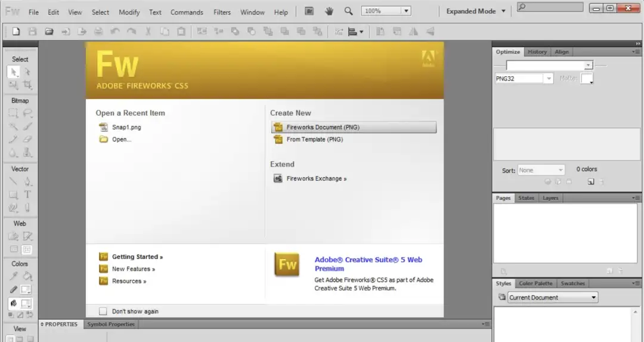Click the New document toolbar icon
The image size is (644, 342).
tap(16, 31)
